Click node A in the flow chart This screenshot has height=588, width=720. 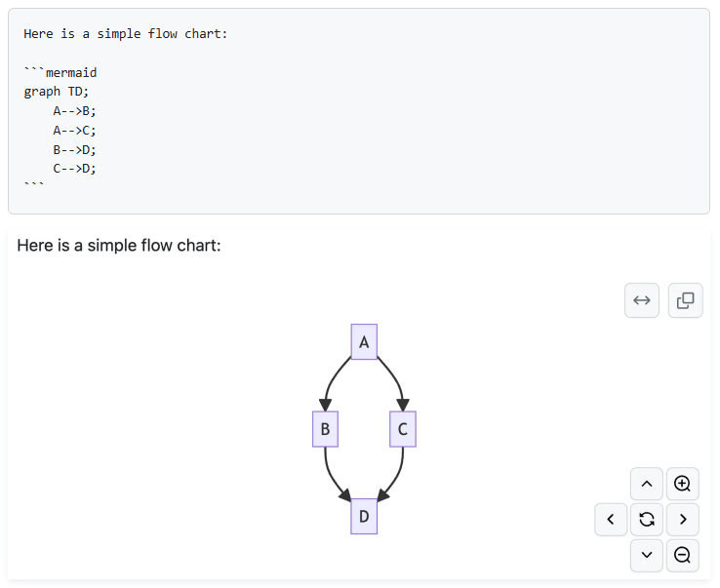point(364,342)
